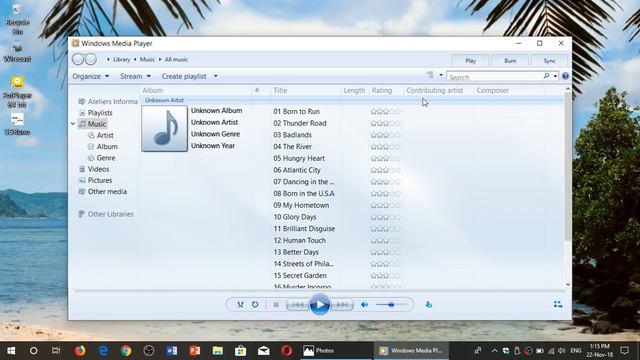The image size is (640, 360).
Task: Focus the library Search field
Action: [x=495, y=77]
